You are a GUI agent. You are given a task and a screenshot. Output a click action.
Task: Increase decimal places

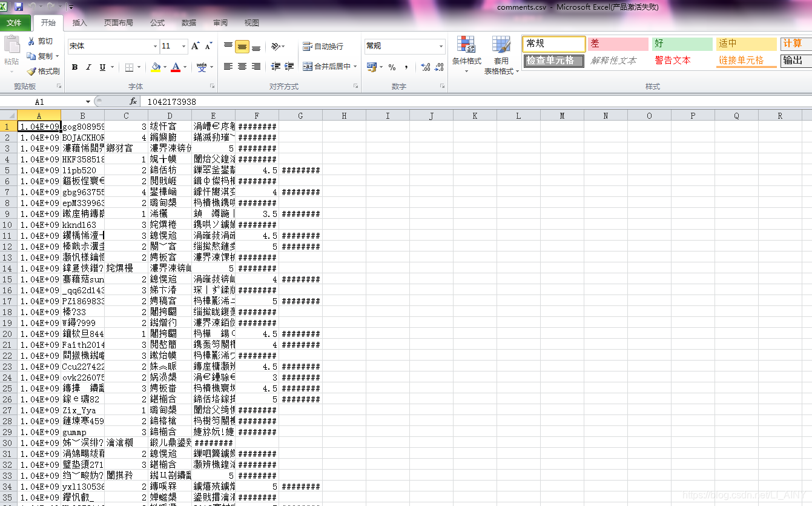(x=425, y=67)
